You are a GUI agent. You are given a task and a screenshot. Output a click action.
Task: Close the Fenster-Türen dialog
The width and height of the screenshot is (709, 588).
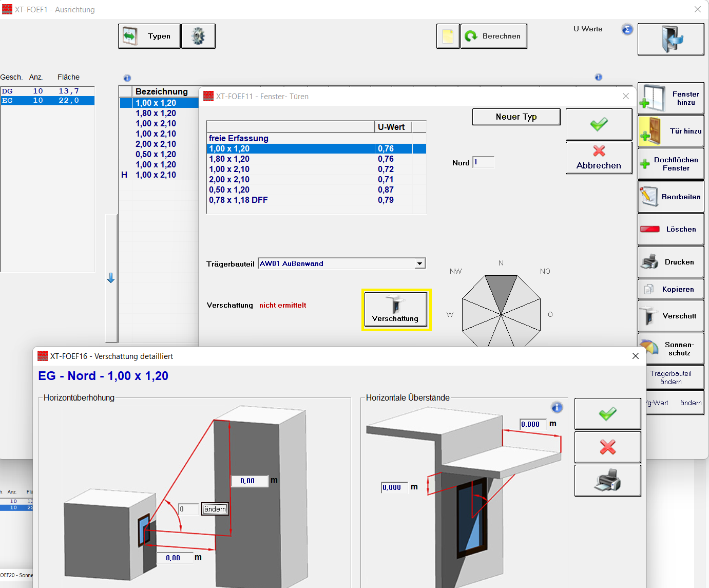625,96
